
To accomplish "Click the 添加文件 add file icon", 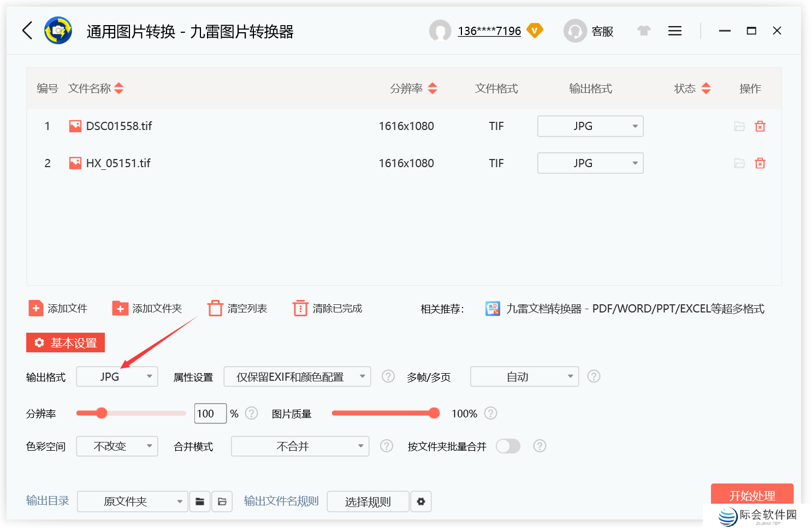I will pyautogui.click(x=35, y=308).
